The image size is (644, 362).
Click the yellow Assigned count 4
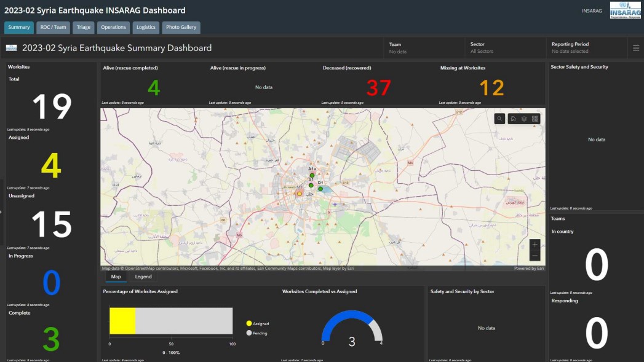pos(51,166)
